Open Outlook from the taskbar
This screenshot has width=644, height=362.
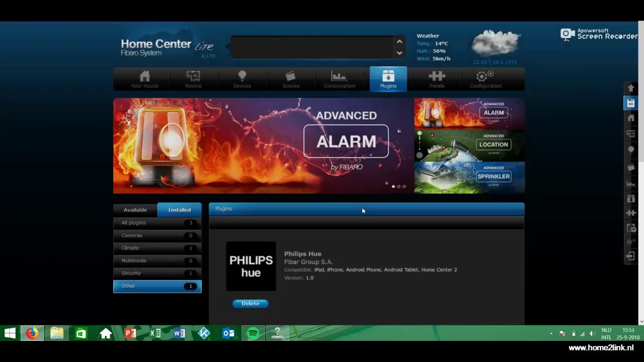coord(228,333)
